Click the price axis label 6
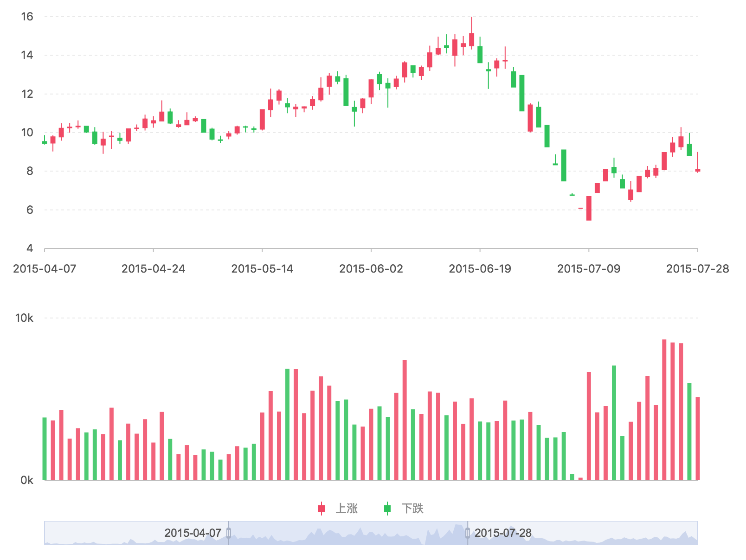This screenshot has height=560, width=746. (30, 210)
